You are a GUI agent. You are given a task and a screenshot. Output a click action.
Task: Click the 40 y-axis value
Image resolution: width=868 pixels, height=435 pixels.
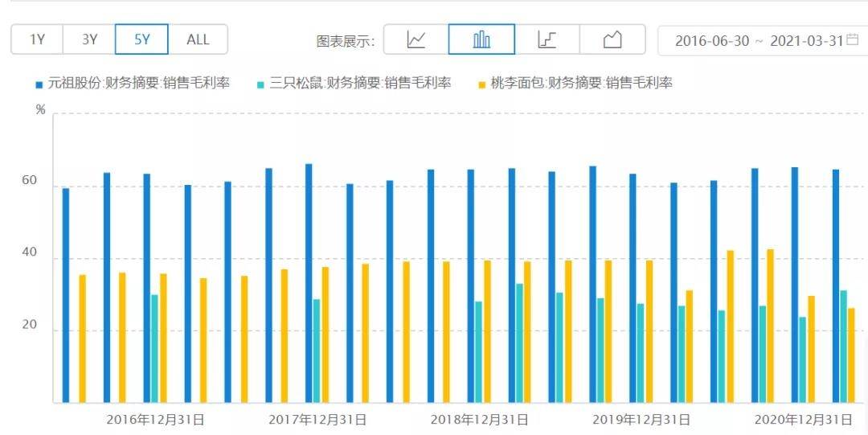pyautogui.click(x=30, y=252)
